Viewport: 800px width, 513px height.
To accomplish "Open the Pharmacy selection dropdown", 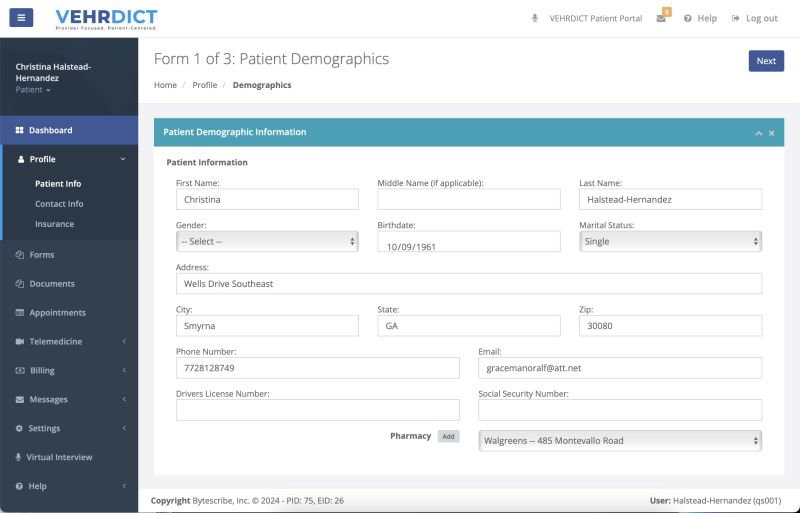I will coord(620,440).
